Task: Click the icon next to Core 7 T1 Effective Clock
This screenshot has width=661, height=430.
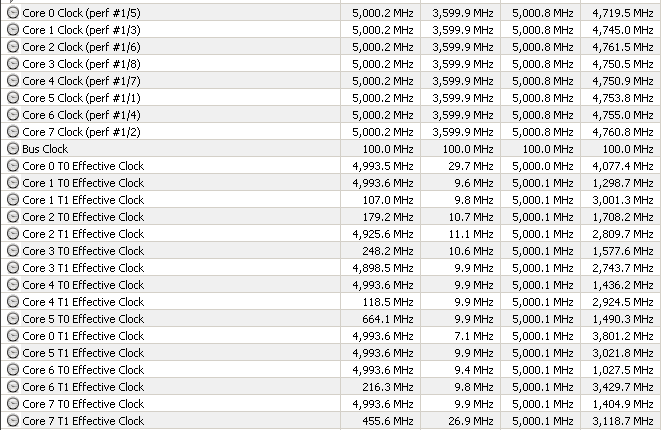Action: [13, 421]
